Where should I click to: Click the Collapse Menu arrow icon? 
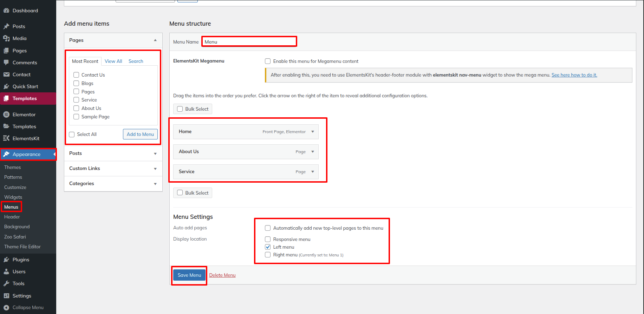6,307
